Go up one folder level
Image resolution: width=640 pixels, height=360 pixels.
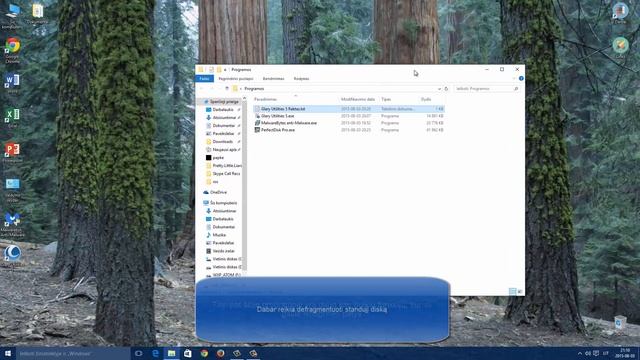pyautogui.click(x=227, y=89)
